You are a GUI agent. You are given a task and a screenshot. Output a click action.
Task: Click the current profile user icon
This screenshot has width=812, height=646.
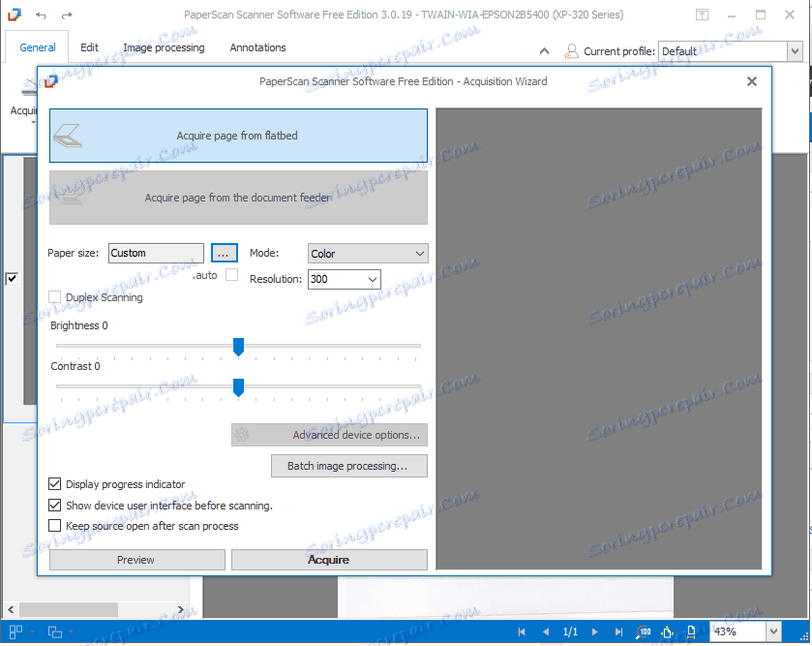coord(571,51)
